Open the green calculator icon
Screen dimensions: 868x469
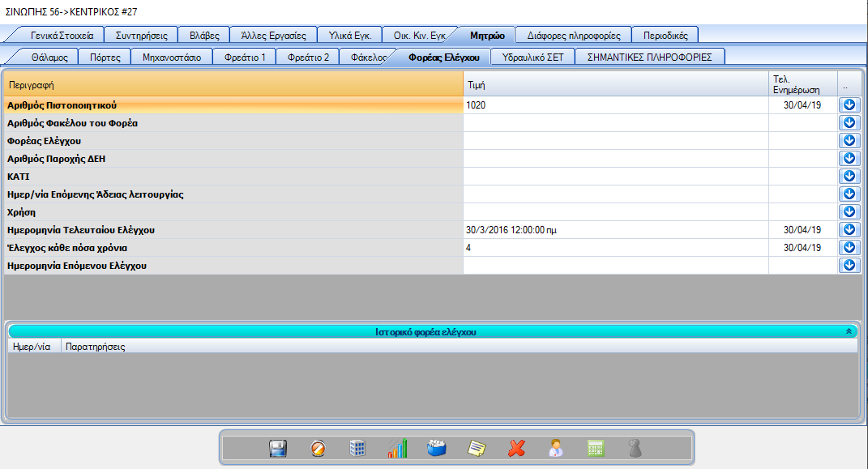[x=596, y=448]
